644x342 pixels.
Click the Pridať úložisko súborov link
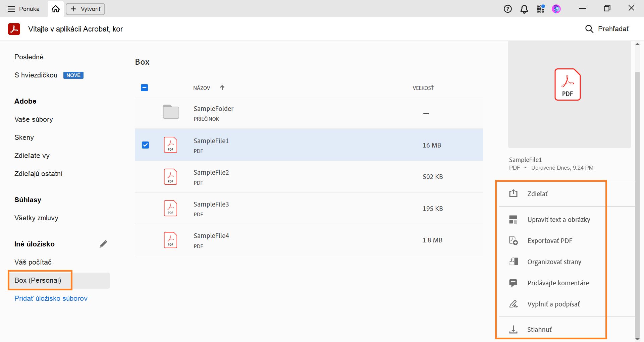point(51,298)
